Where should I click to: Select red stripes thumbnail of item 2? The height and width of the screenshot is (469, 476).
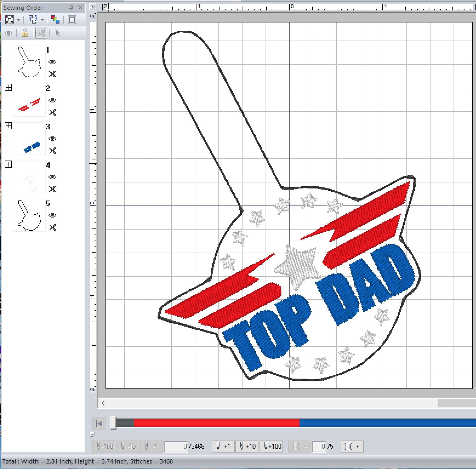click(x=29, y=100)
